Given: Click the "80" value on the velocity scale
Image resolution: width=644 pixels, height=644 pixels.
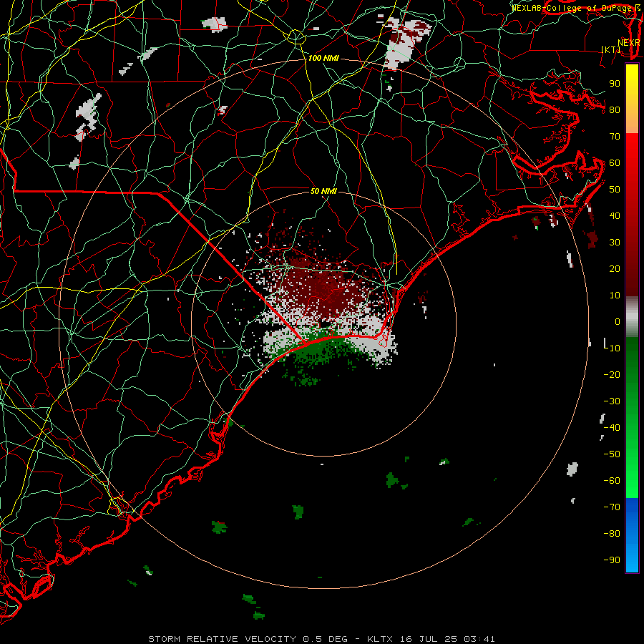Looking at the screenshot, I should tap(615, 110).
